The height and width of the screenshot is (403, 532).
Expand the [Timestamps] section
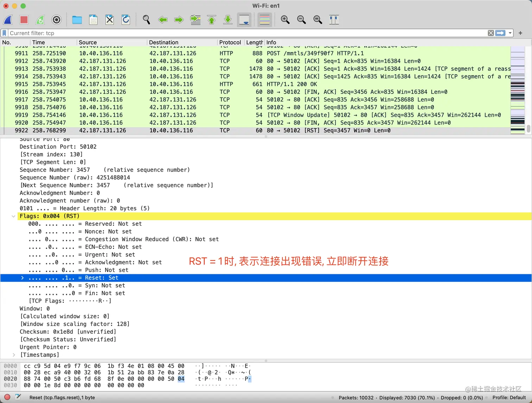13,355
